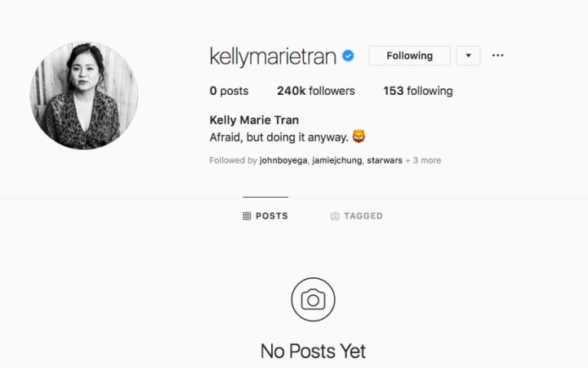This screenshot has height=368, width=588.
Task: Open jamiejchung's profile link
Action: tap(337, 160)
